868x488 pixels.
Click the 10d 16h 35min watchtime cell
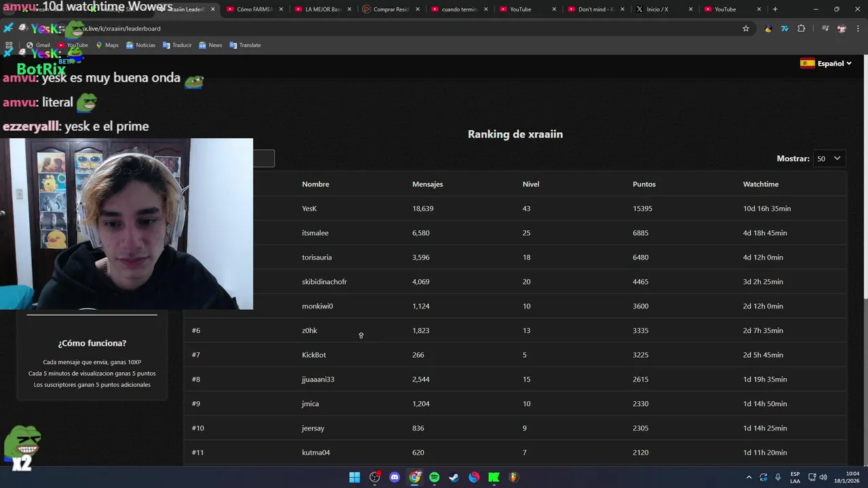pyautogui.click(x=767, y=209)
